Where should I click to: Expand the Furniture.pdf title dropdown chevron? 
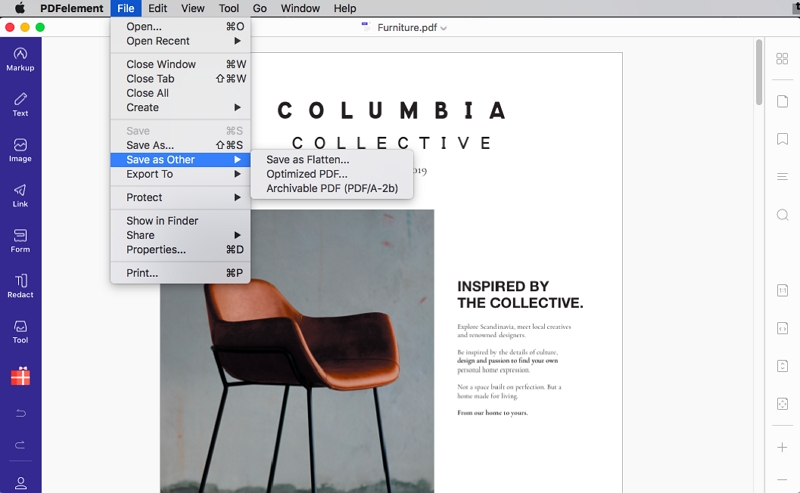click(443, 28)
